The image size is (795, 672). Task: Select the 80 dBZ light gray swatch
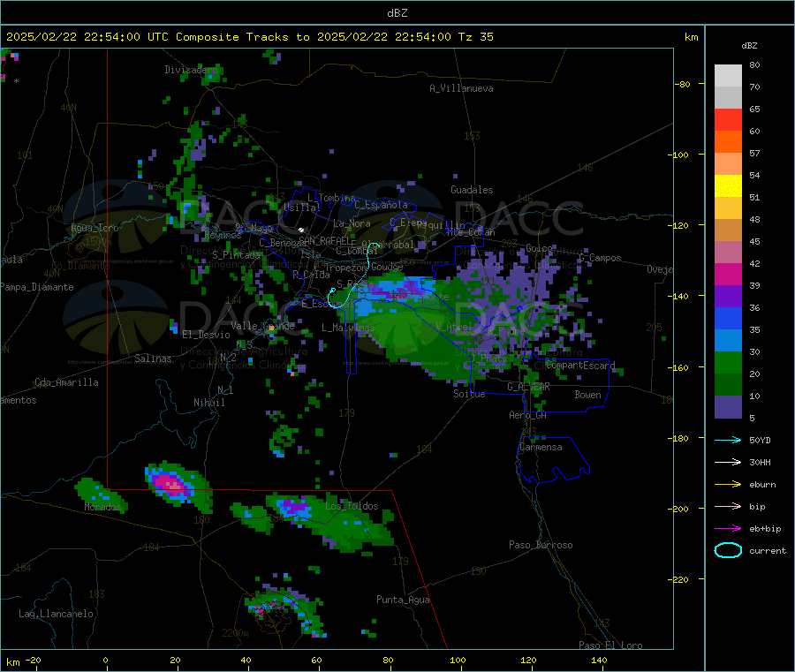coord(728,76)
